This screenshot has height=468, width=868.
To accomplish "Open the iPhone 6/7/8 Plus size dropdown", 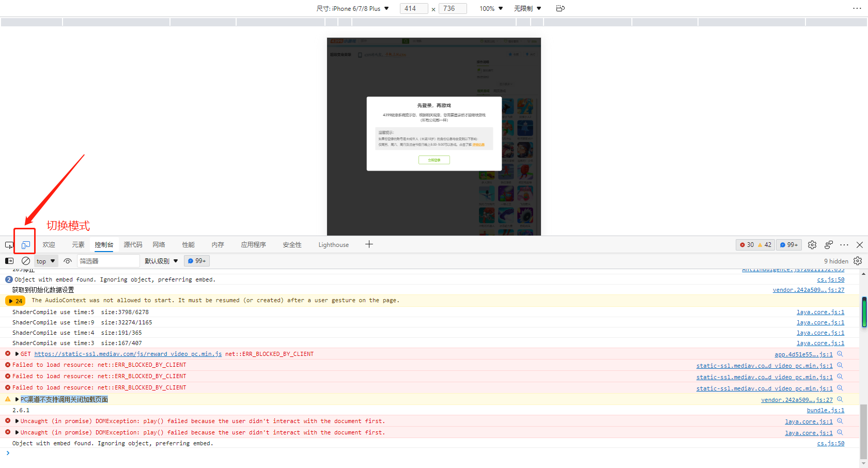I will point(353,8).
